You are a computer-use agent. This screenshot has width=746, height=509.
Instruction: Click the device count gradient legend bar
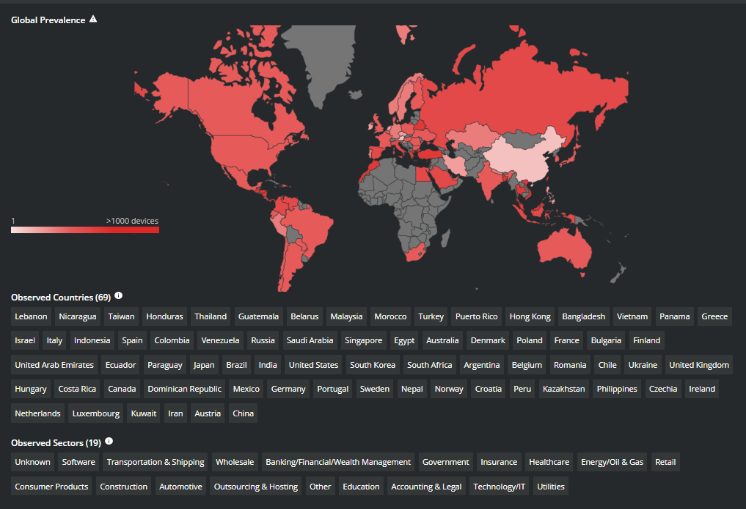click(85, 230)
